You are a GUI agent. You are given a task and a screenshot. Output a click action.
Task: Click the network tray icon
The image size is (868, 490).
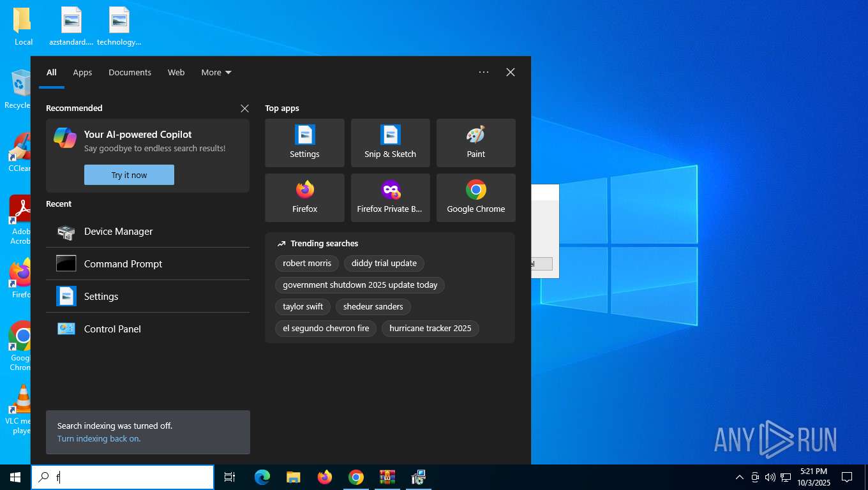click(x=786, y=477)
